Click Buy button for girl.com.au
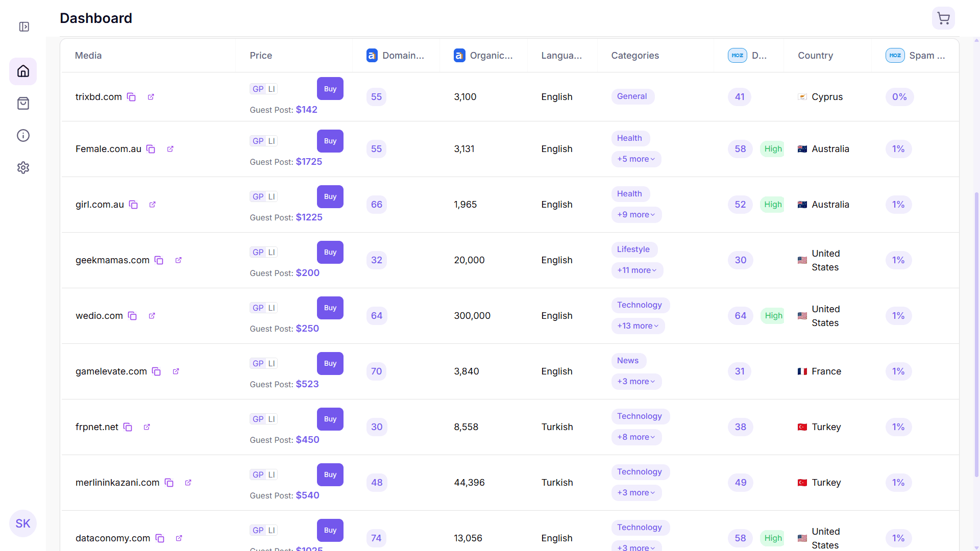Viewport: 980px width, 551px height. (x=330, y=196)
